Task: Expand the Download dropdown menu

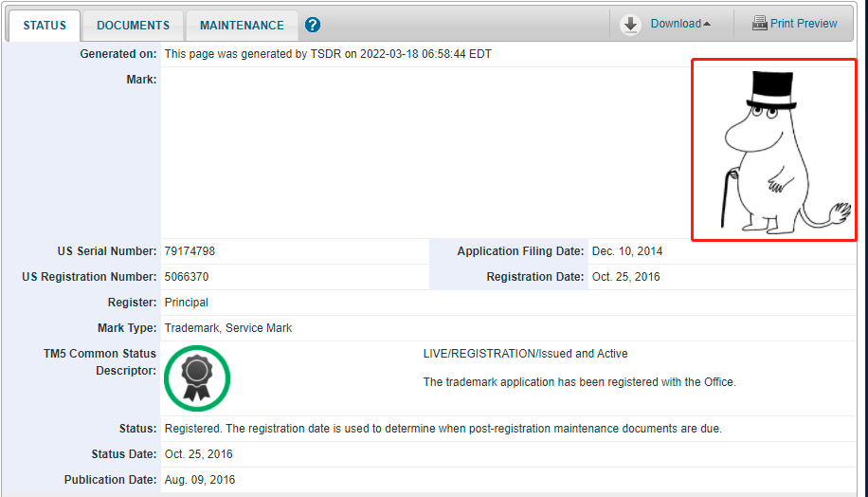Action: coord(680,24)
